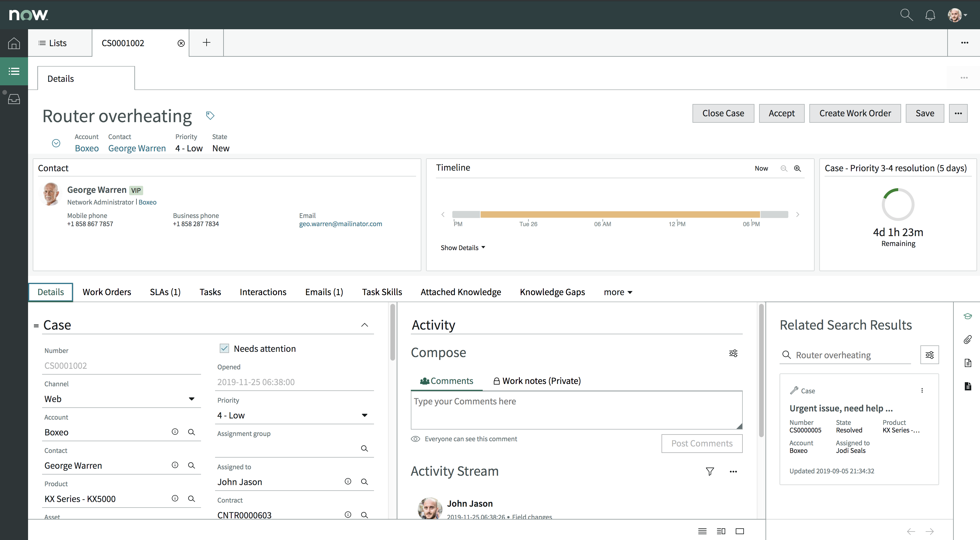Collapse the Case section
980x540 pixels.
click(364, 325)
